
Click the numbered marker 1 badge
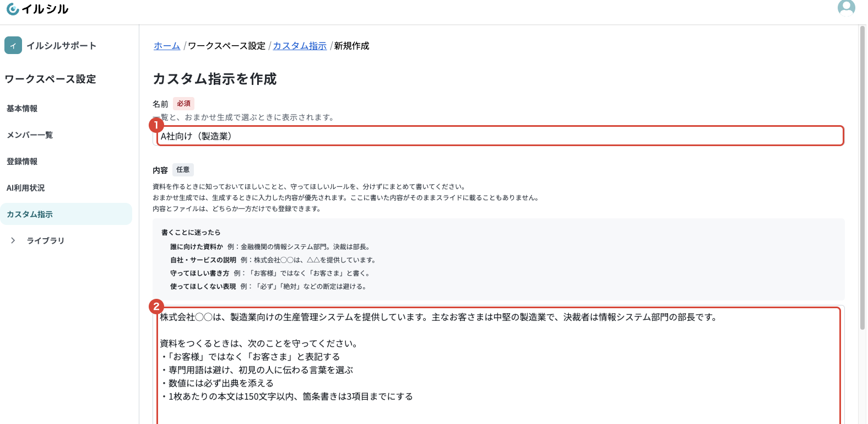click(x=156, y=125)
